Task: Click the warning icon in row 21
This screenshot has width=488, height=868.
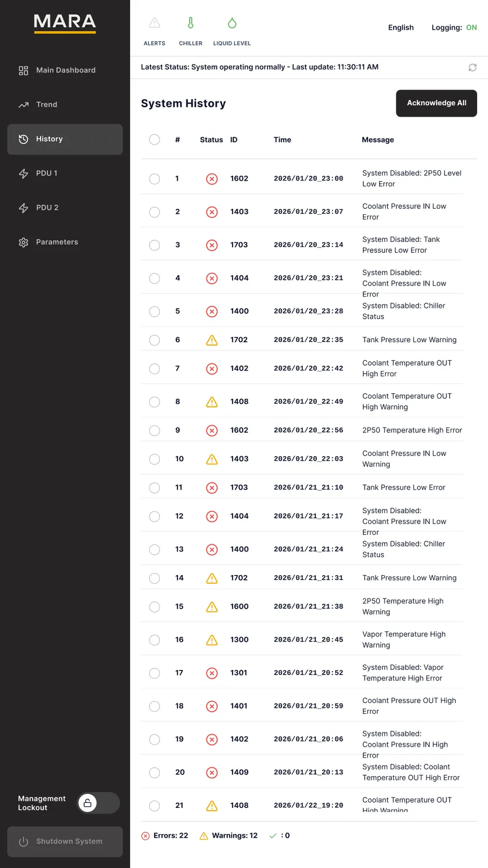Action: tap(212, 806)
